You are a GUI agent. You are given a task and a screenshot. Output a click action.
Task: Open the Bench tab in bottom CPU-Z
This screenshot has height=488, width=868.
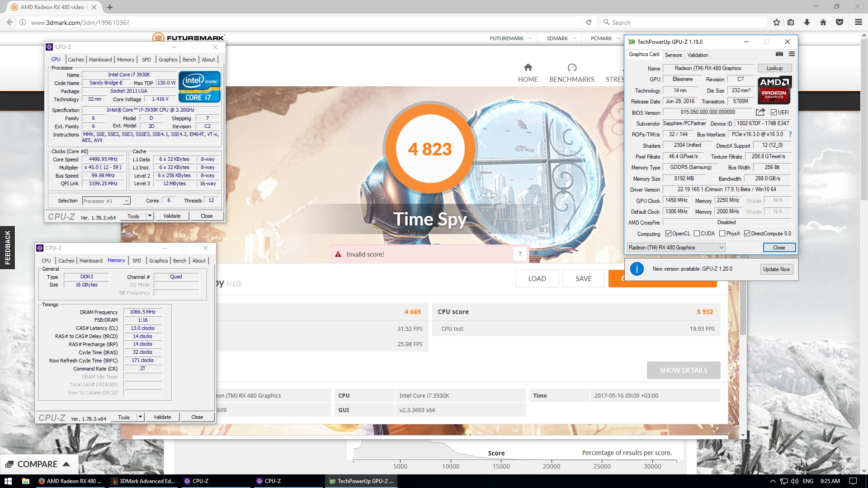(x=179, y=261)
